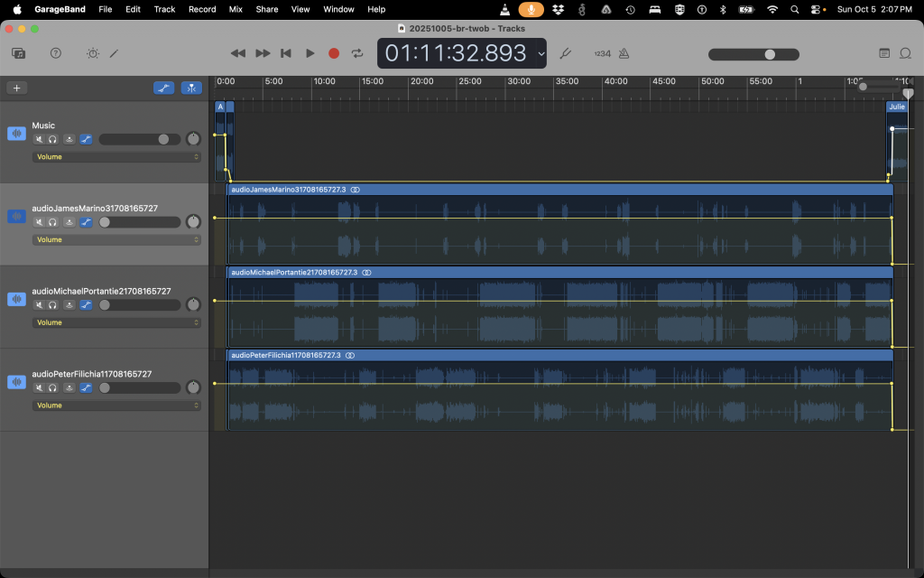Screen dimensions: 924x578
Task: Toggle the Cycle loop button
Action: [x=357, y=53]
